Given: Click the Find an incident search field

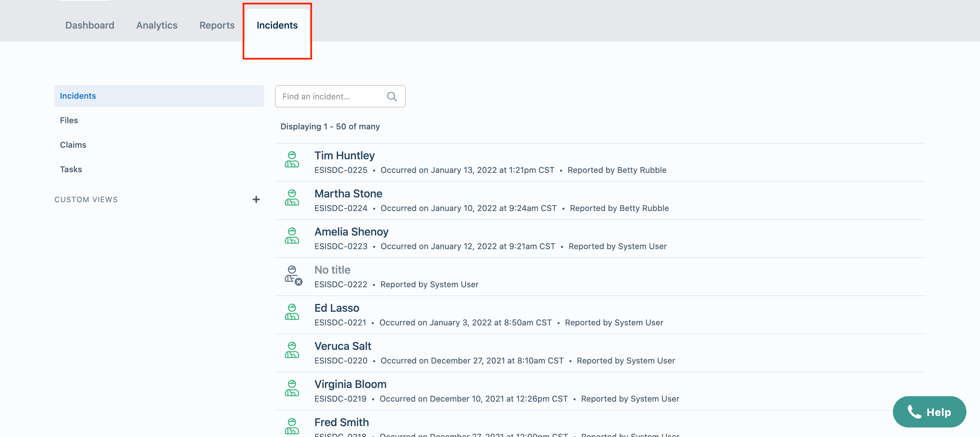Looking at the screenshot, I should pyautogui.click(x=340, y=96).
